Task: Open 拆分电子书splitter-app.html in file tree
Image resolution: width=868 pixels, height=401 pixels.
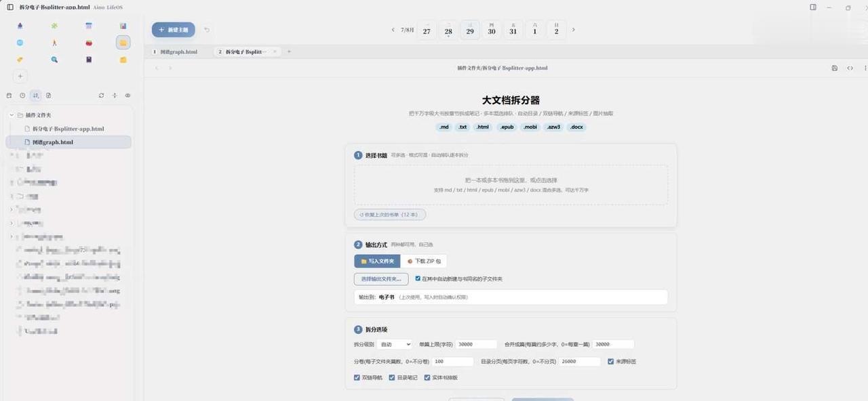Action: (68, 129)
